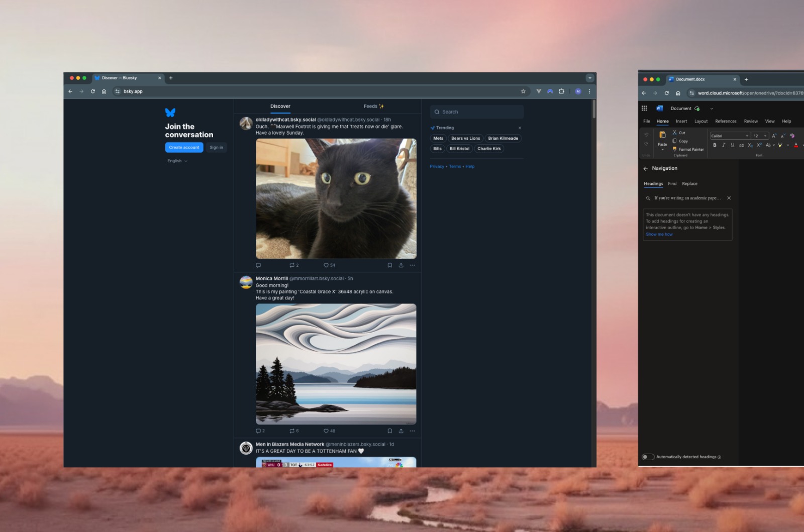Screen dimensions: 804x532
Task: Click the Bluesky Search field
Action: [477, 112]
